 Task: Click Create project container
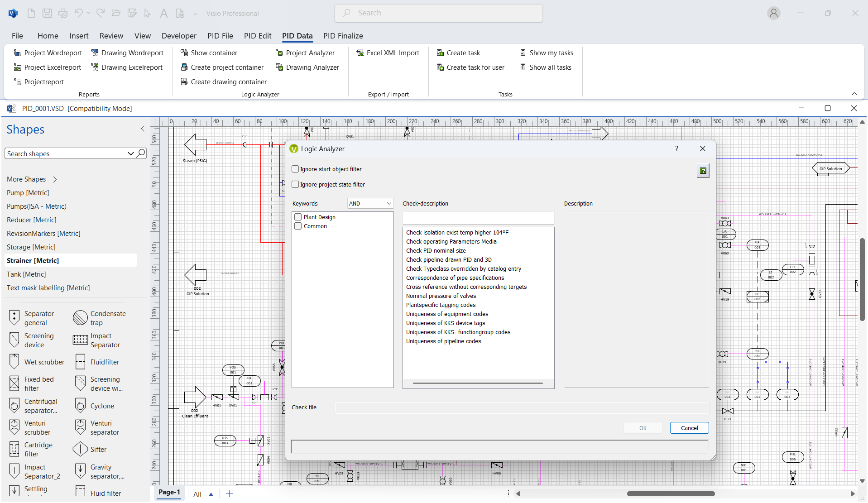pyautogui.click(x=222, y=67)
